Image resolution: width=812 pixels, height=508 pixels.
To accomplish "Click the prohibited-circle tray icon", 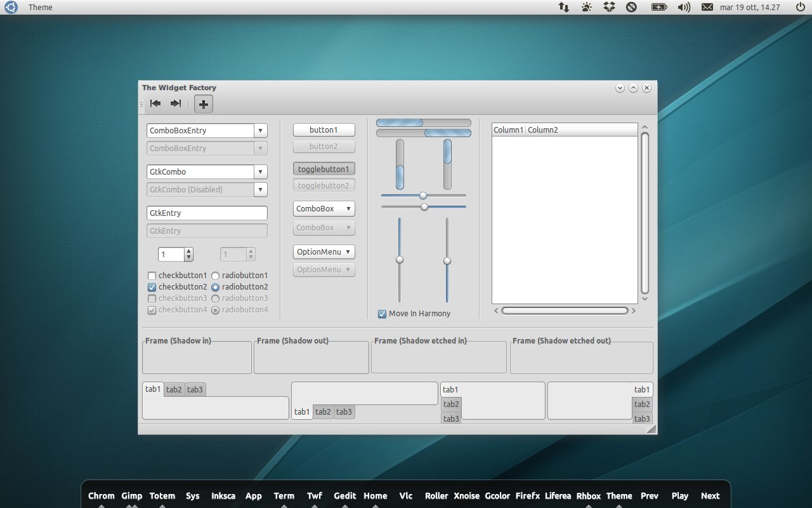I will [x=631, y=7].
